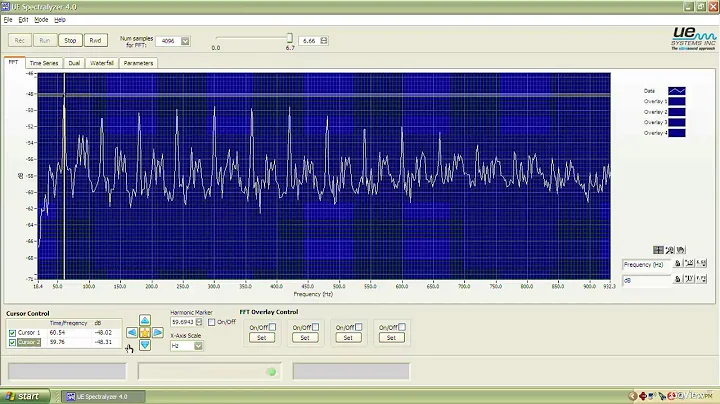Click the Rec button
The width and height of the screenshot is (720, 404).
click(20, 40)
